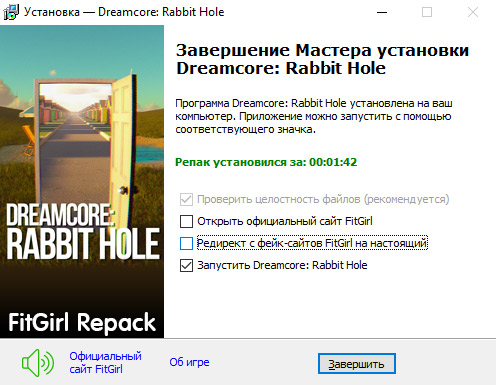
Task: Select green text 'Репак установился за: 00:01:42'
Action: click(266, 162)
